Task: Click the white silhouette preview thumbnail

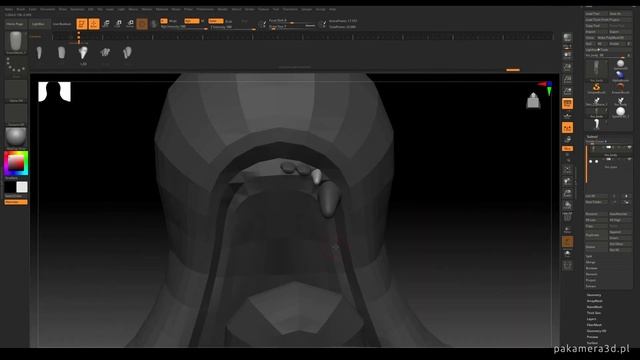Action: click(x=54, y=91)
